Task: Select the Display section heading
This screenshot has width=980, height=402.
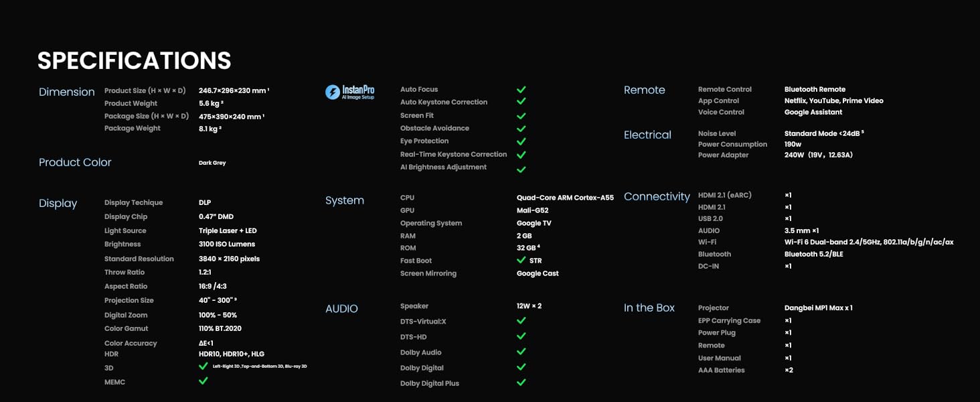Action: [x=58, y=204]
